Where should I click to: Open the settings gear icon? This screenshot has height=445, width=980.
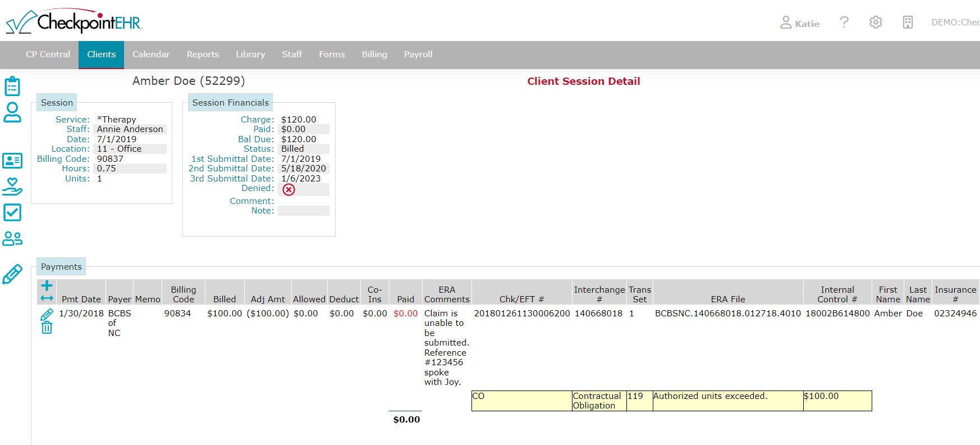(x=876, y=22)
